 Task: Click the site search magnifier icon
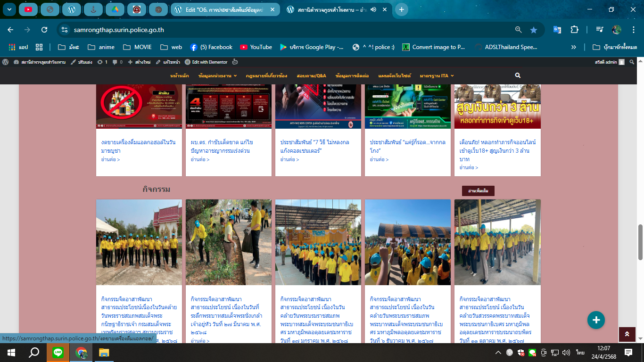click(518, 75)
